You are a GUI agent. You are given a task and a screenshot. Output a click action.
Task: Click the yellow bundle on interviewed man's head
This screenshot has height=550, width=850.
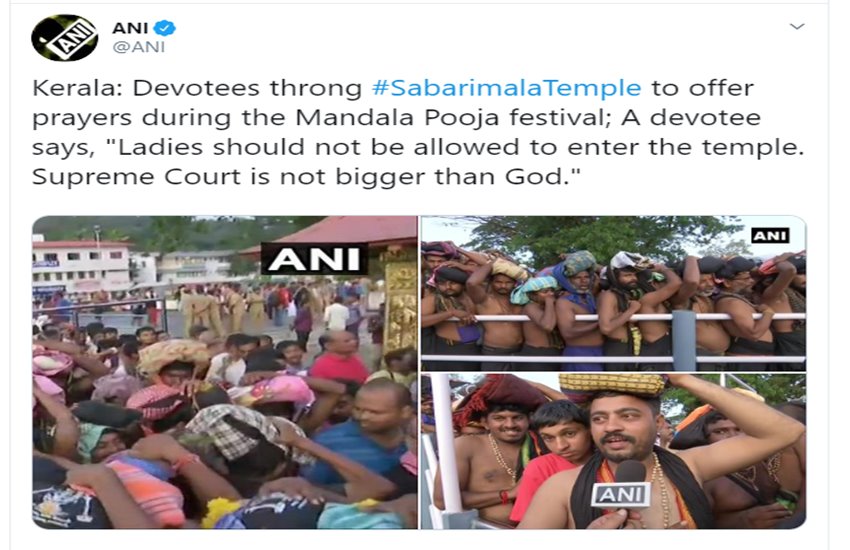point(611,384)
